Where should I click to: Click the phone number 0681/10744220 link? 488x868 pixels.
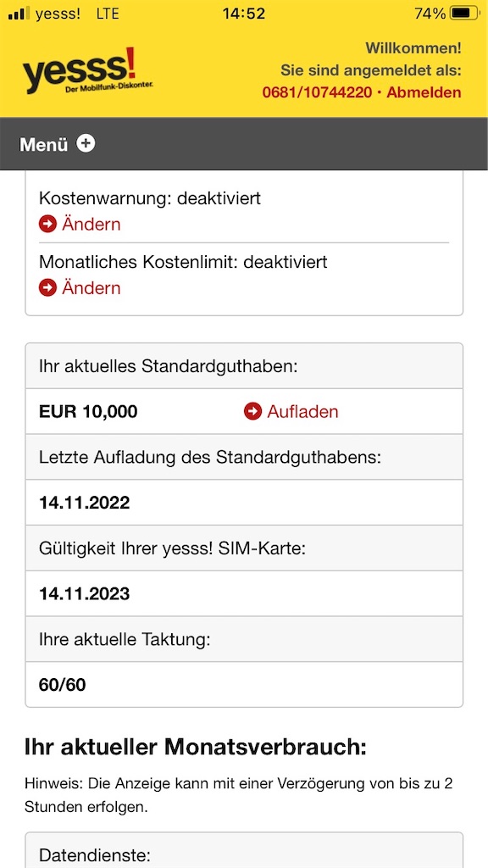point(317,92)
